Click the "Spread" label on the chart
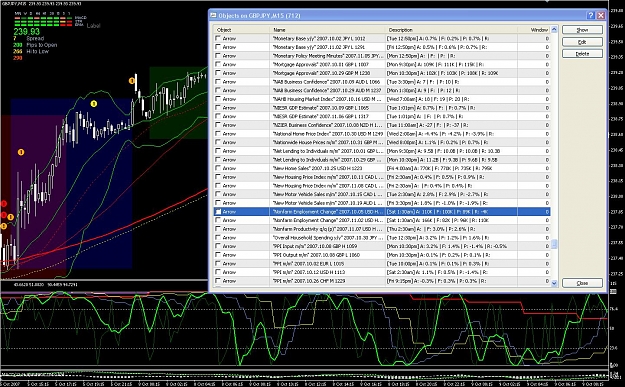Image resolution: width=625 pixels, height=387 pixels. tap(35, 39)
